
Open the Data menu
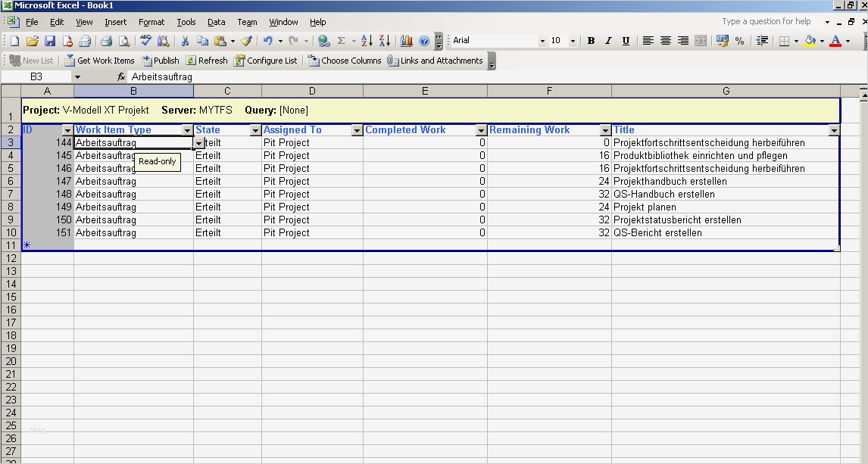pyautogui.click(x=216, y=22)
